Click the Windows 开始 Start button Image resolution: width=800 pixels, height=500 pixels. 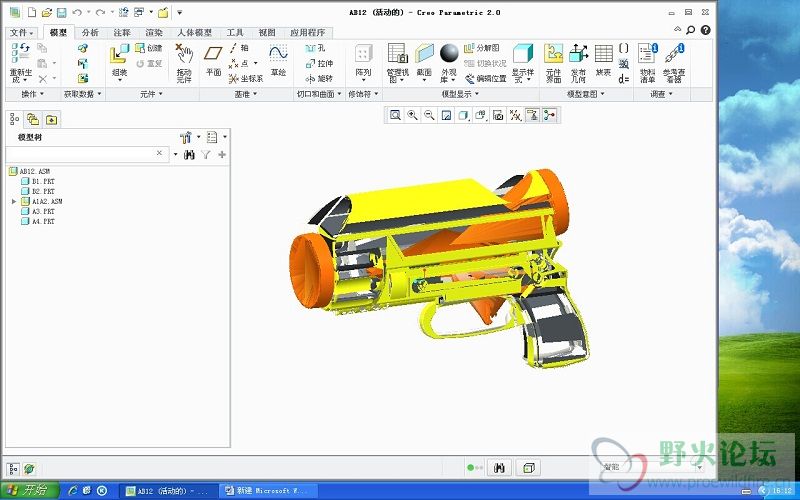tap(28, 490)
